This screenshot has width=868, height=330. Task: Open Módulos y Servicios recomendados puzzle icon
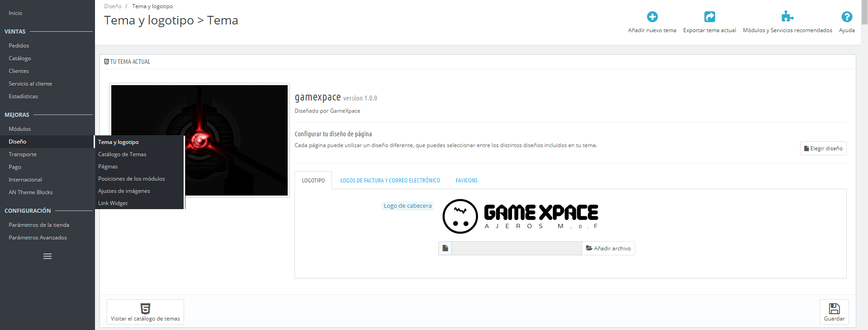pyautogui.click(x=787, y=17)
